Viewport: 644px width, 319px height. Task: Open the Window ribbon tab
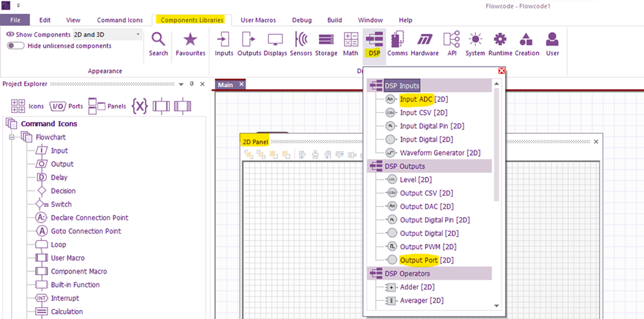(371, 20)
